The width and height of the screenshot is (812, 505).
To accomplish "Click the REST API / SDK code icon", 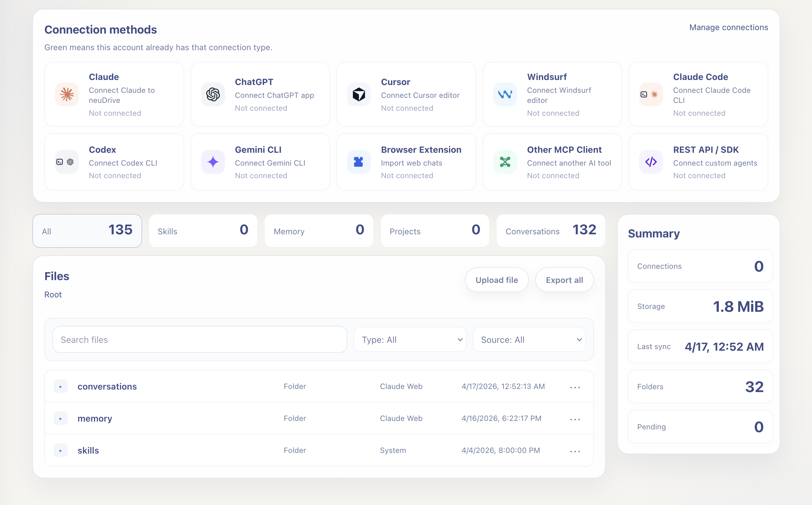I will click(x=651, y=162).
